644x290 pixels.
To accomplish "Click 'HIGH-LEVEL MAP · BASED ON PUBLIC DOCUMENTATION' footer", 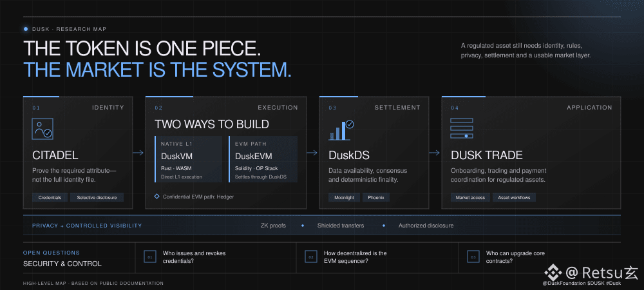I will pos(93,284).
